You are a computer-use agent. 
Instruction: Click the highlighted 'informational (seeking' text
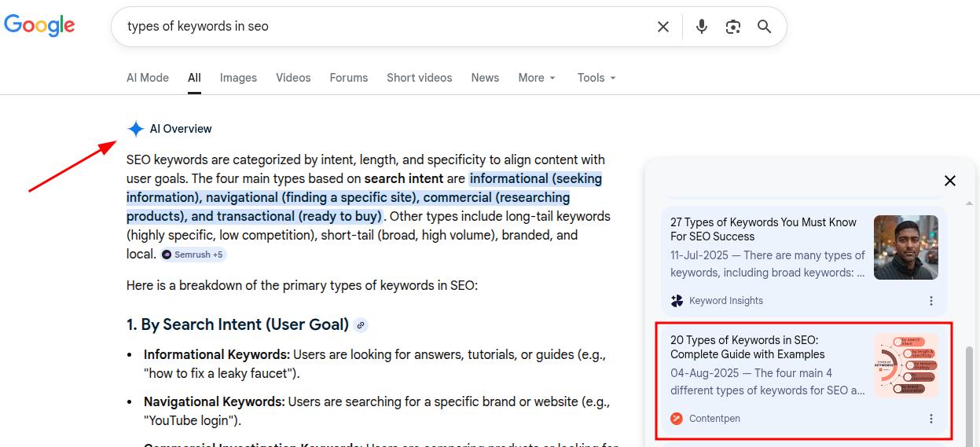pyautogui.click(x=536, y=178)
